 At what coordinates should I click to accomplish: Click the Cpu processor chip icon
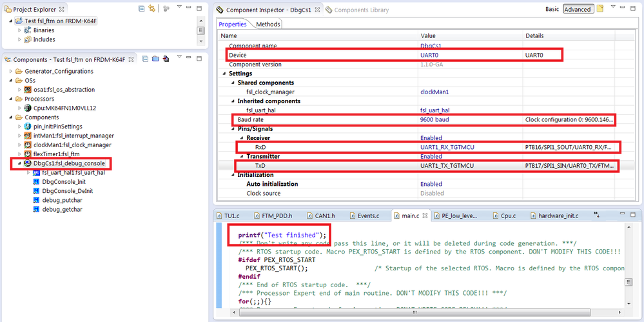tap(28, 108)
